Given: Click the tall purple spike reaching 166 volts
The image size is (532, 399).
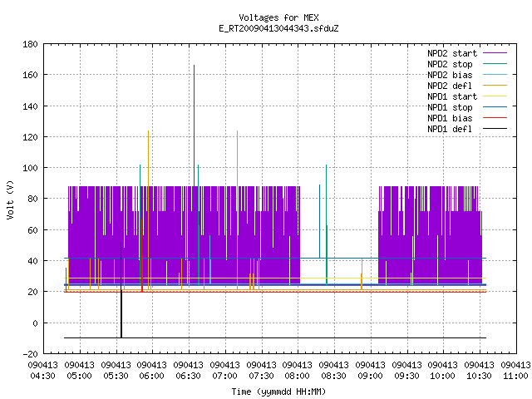Looking at the screenshot, I should (x=194, y=126).
